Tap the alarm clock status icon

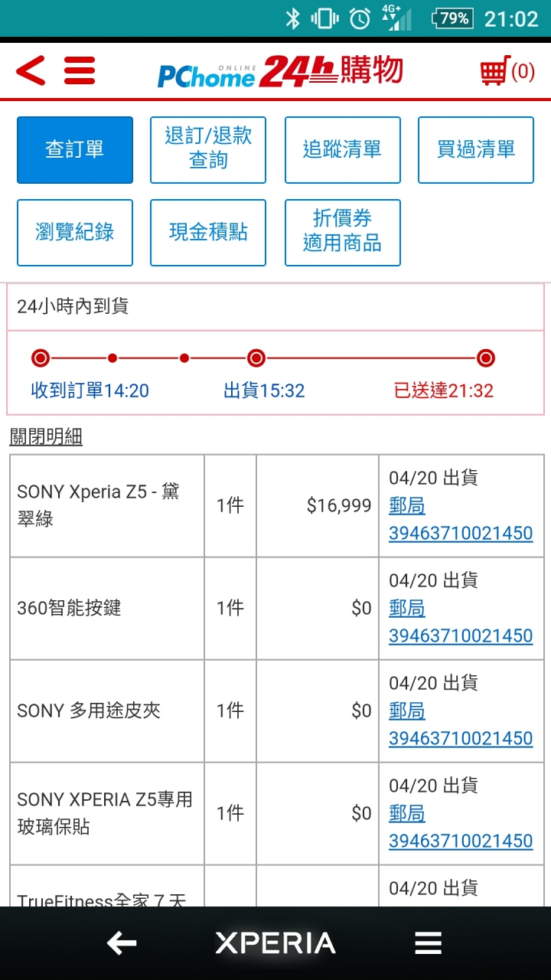click(x=360, y=18)
